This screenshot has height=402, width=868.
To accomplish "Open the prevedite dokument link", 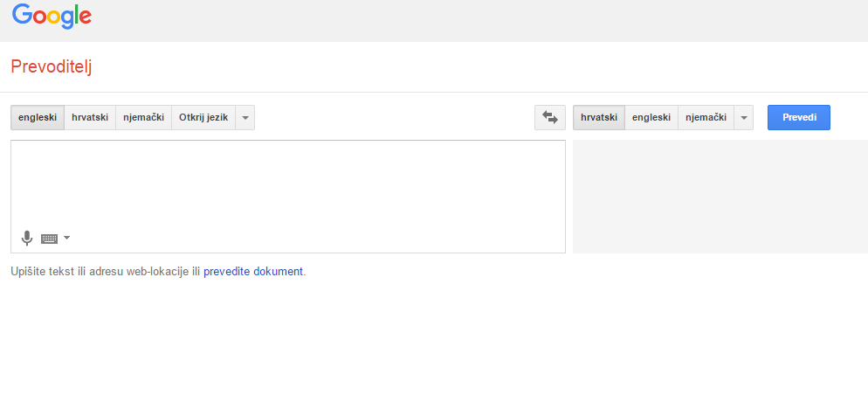I will pos(253,272).
